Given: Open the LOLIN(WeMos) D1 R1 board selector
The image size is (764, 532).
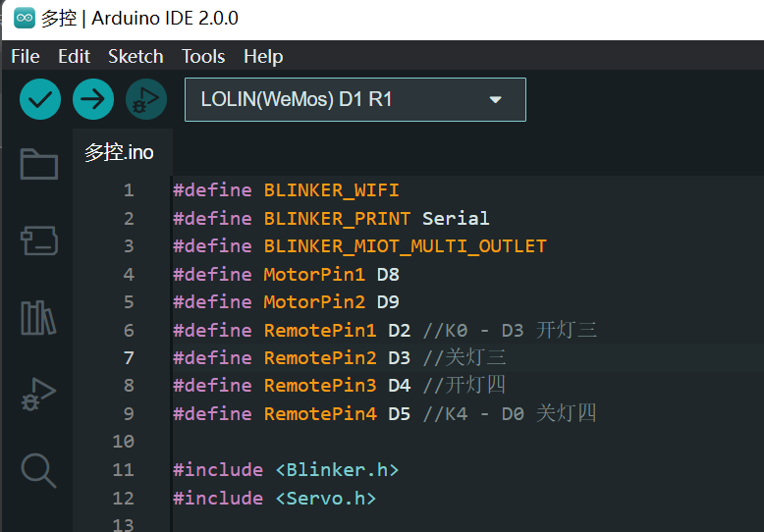Looking at the screenshot, I should point(355,99).
